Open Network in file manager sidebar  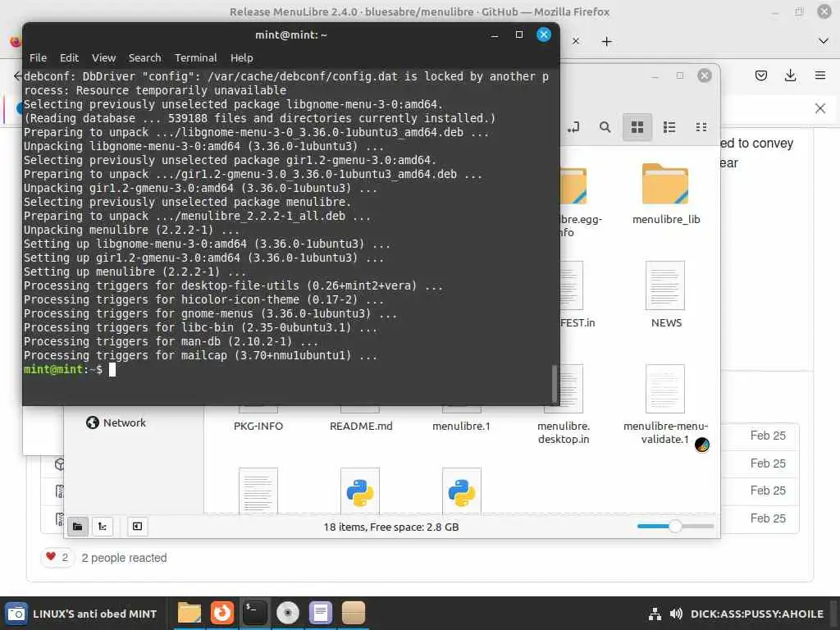pyautogui.click(x=116, y=422)
